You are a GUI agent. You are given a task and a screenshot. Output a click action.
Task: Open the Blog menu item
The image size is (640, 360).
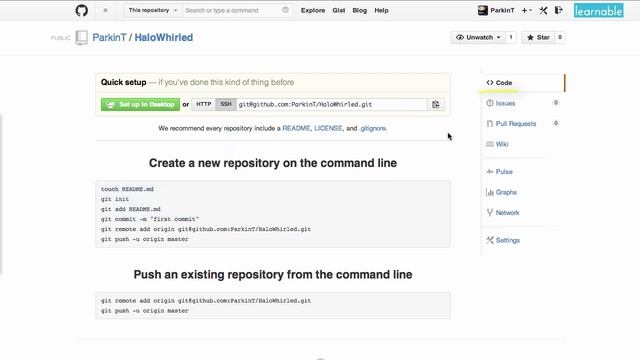pos(360,11)
